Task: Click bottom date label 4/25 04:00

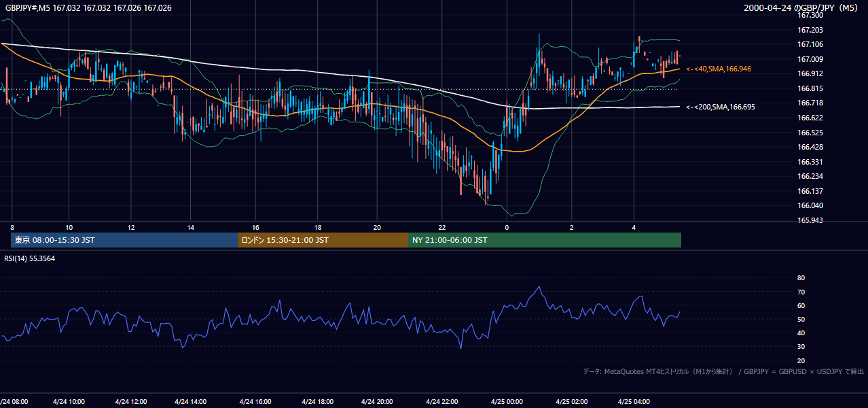Action: [x=634, y=402]
